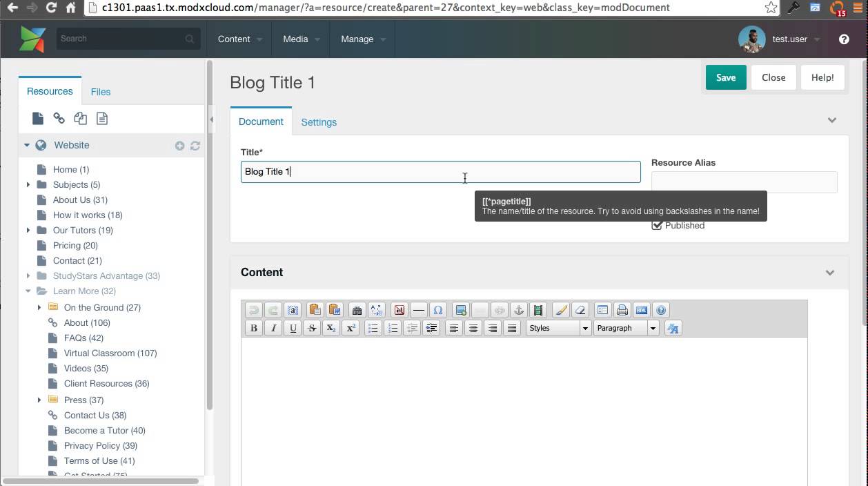Select the Resources tab
This screenshot has height=486, width=868.
[50, 91]
